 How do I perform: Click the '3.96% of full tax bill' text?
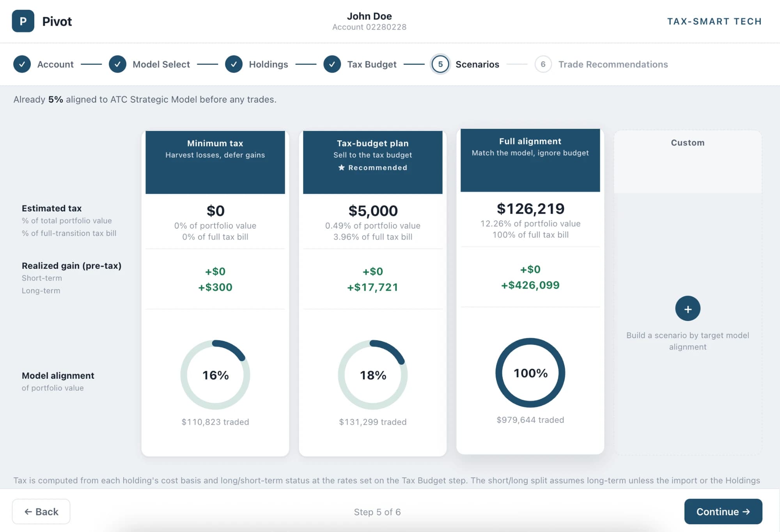coord(373,237)
